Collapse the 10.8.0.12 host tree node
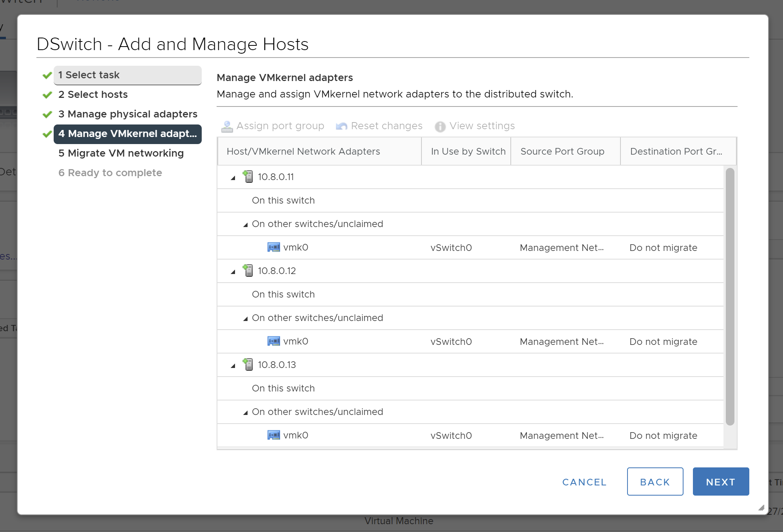Image resolution: width=783 pixels, height=532 pixels. pos(233,272)
